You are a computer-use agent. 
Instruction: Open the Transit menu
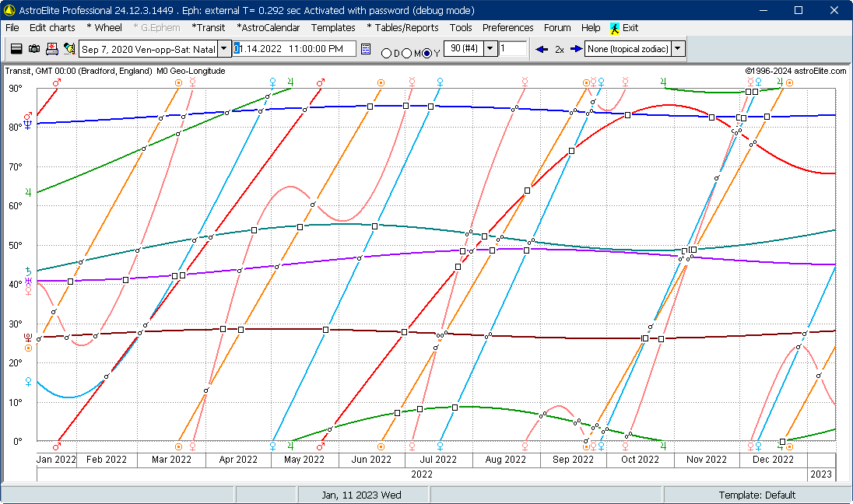coord(209,28)
